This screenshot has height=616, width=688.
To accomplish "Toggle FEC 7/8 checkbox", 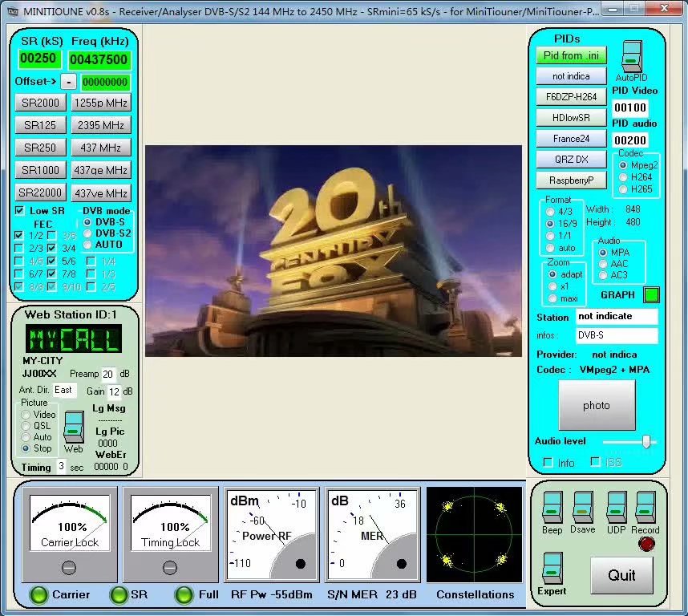I will pos(52,274).
